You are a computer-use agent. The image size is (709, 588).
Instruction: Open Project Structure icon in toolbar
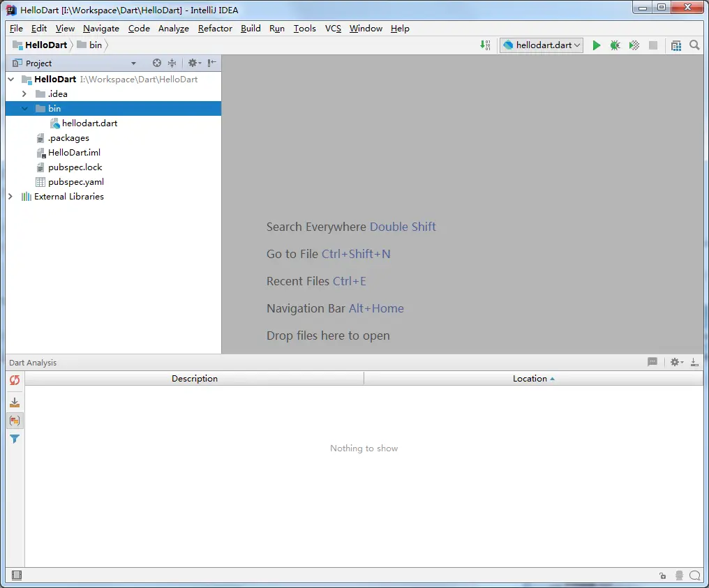click(676, 45)
